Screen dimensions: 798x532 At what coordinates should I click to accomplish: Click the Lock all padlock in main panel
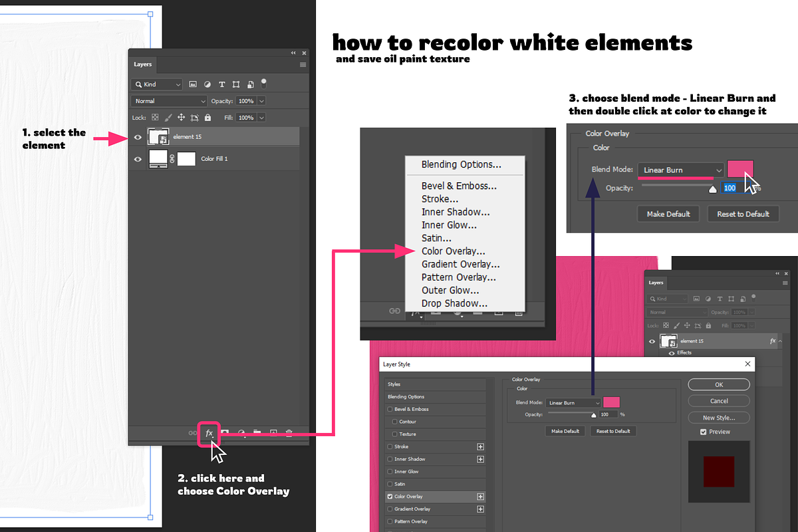tap(207, 118)
